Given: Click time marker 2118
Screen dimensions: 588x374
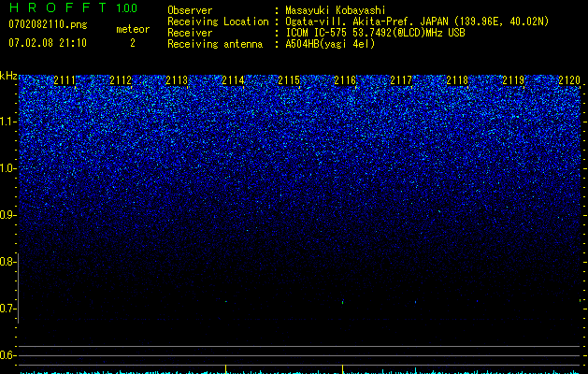Looking at the screenshot, I should tap(457, 80).
